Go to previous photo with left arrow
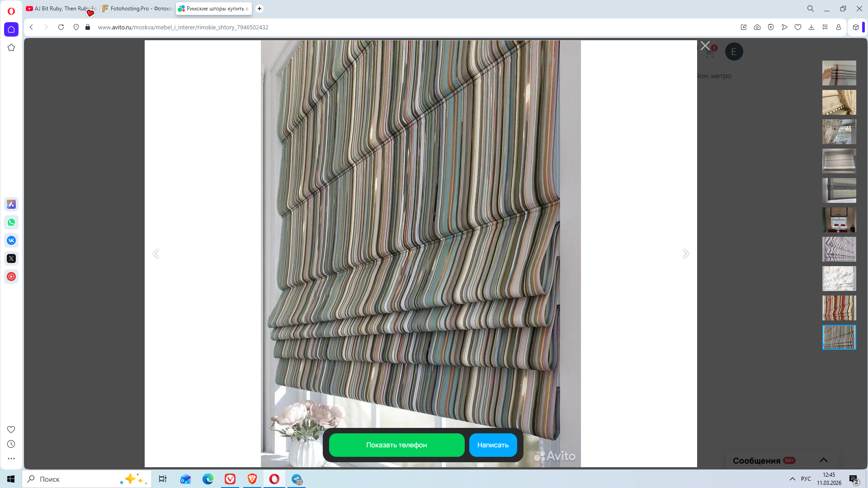The width and height of the screenshot is (868, 488). [x=156, y=253]
